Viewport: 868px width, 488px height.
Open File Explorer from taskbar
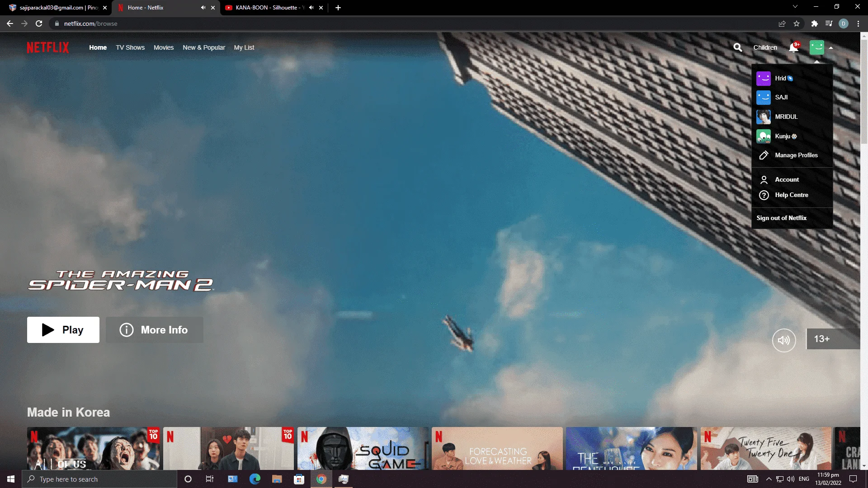point(277,479)
